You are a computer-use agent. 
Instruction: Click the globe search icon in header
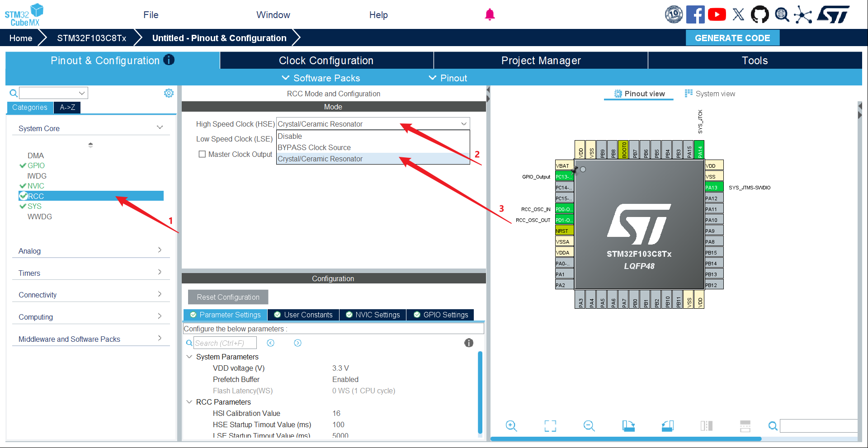tap(782, 14)
